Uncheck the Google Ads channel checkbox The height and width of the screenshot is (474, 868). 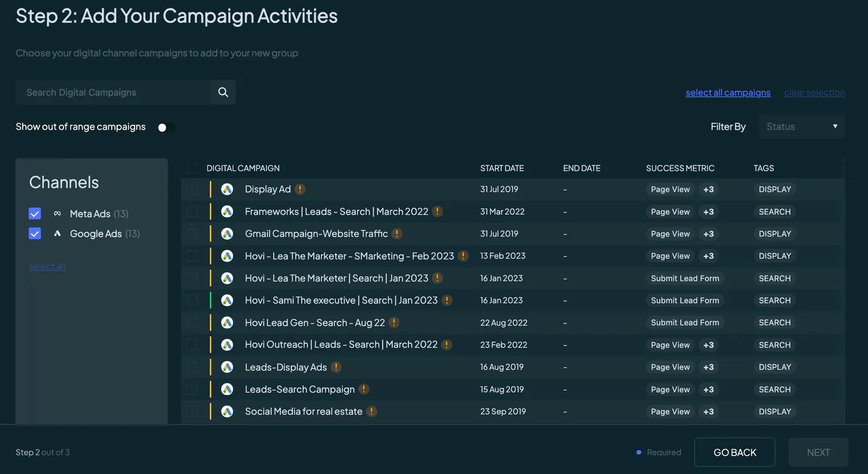click(35, 234)
